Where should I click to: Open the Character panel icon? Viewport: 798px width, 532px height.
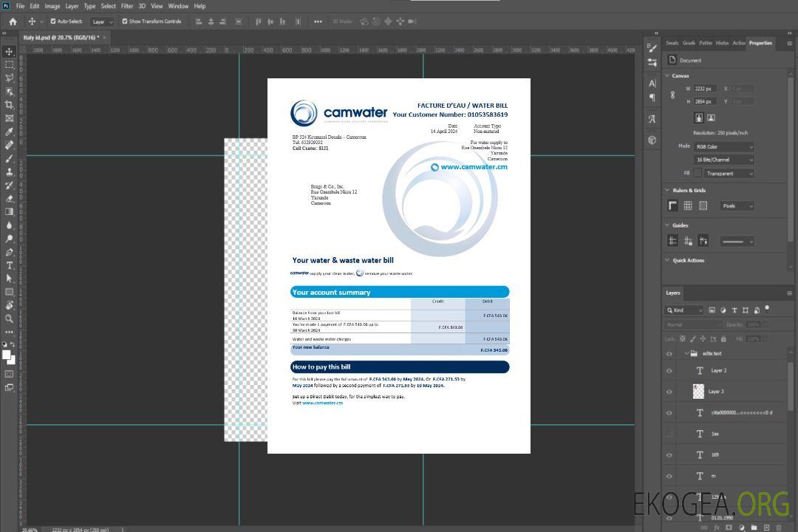pyautogui.click(x=652, y=83)
